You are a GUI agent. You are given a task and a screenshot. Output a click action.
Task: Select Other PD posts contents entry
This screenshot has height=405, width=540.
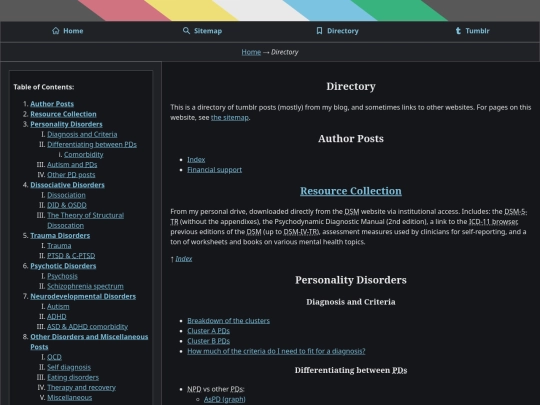coord(71,175)
